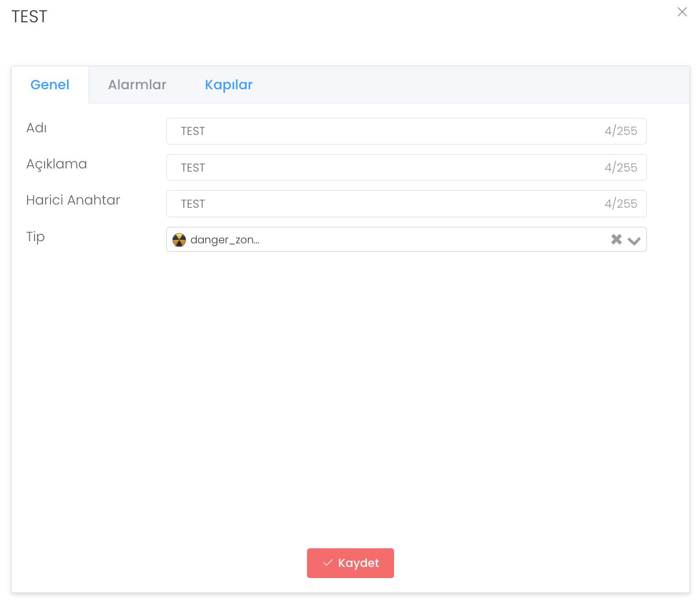Click the Harici Anahtar field label
Viewport: 700px width, 611px height.
coord(73,200)
